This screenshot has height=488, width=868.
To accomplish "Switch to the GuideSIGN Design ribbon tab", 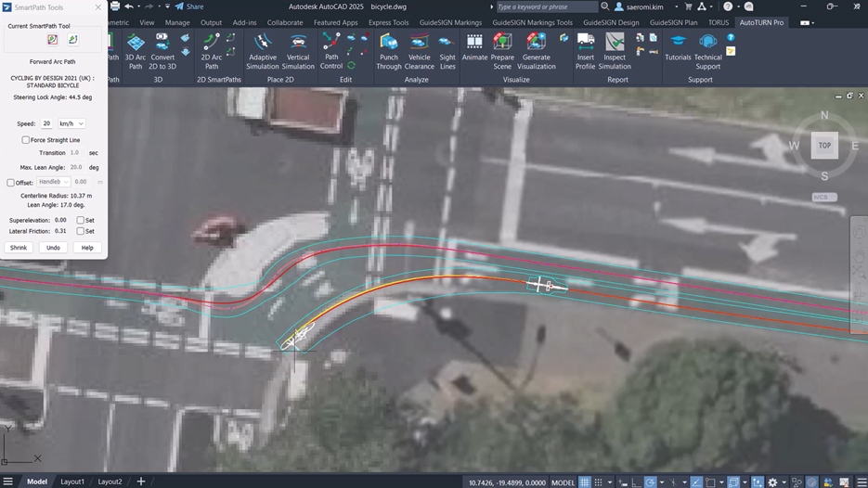I will point(611,22).
